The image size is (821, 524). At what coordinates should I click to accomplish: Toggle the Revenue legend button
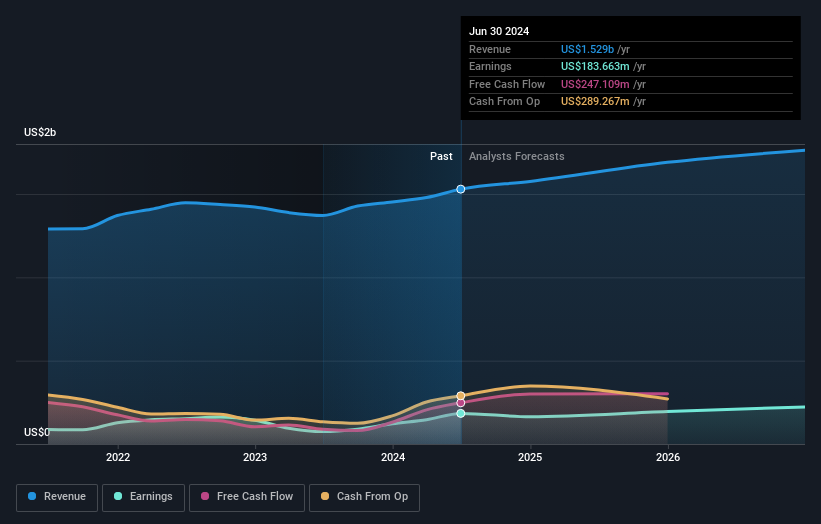point(57,497)
